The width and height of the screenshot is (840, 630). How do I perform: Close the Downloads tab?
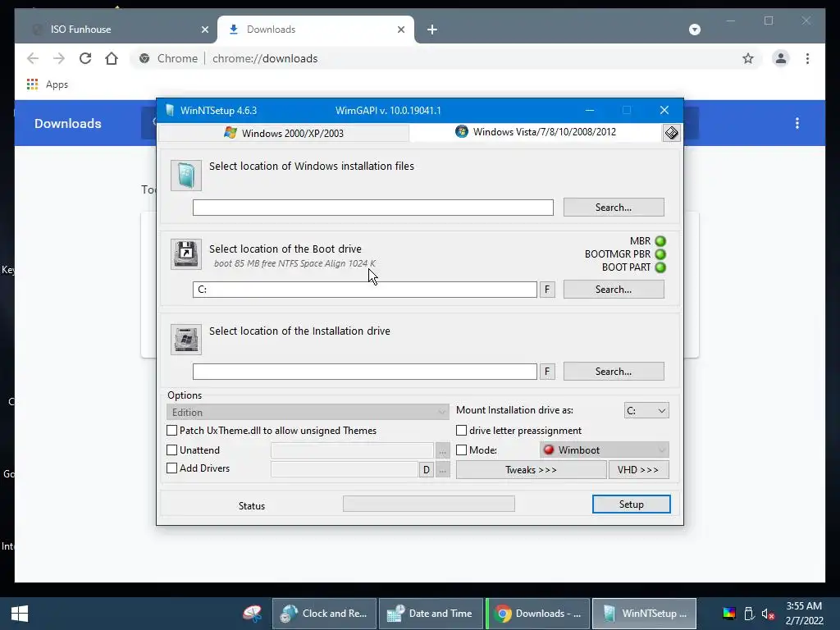click(400, 30)
